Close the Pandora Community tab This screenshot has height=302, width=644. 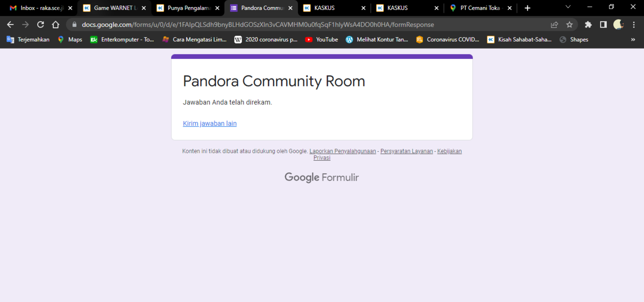(290, 8)
